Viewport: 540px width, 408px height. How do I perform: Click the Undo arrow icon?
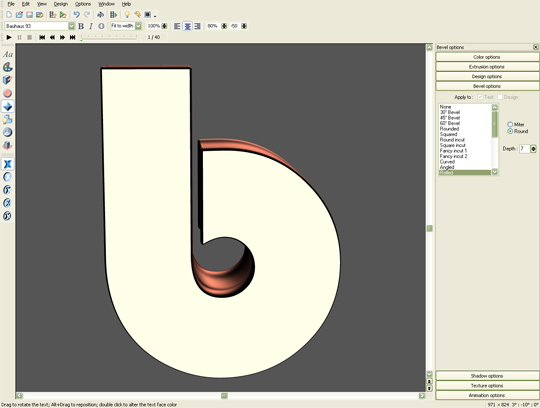76,15
